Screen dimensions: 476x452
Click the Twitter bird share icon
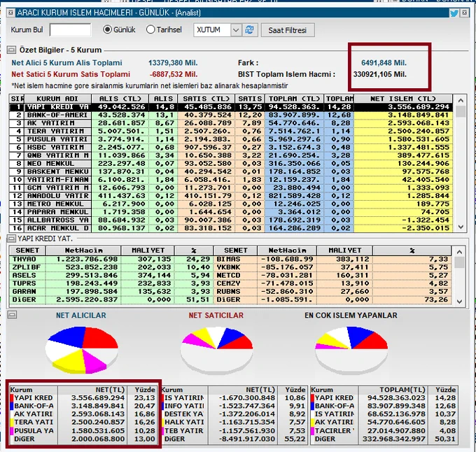coord(454,13)
